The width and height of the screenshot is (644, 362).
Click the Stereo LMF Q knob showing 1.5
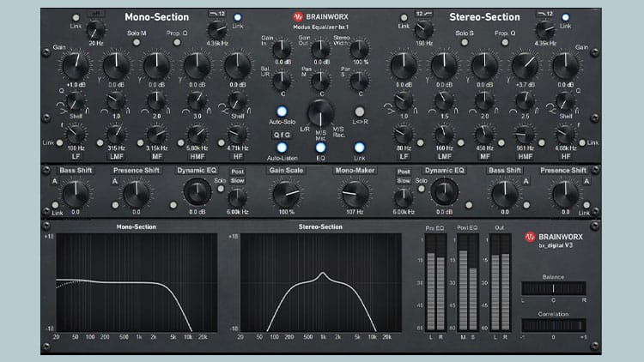point(444,101)
